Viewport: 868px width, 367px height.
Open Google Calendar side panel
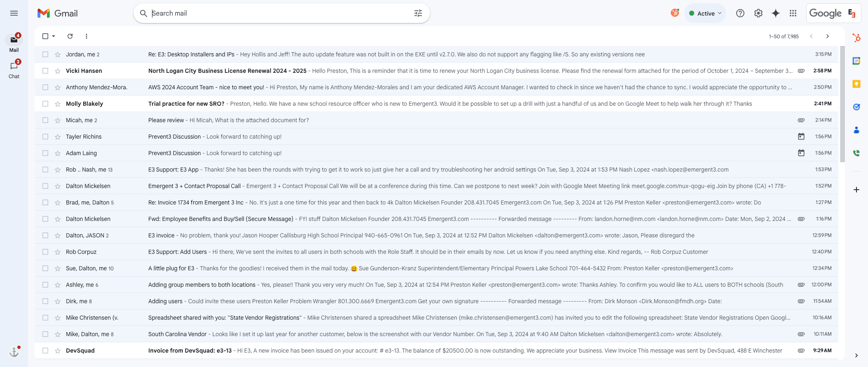(856, 61)
